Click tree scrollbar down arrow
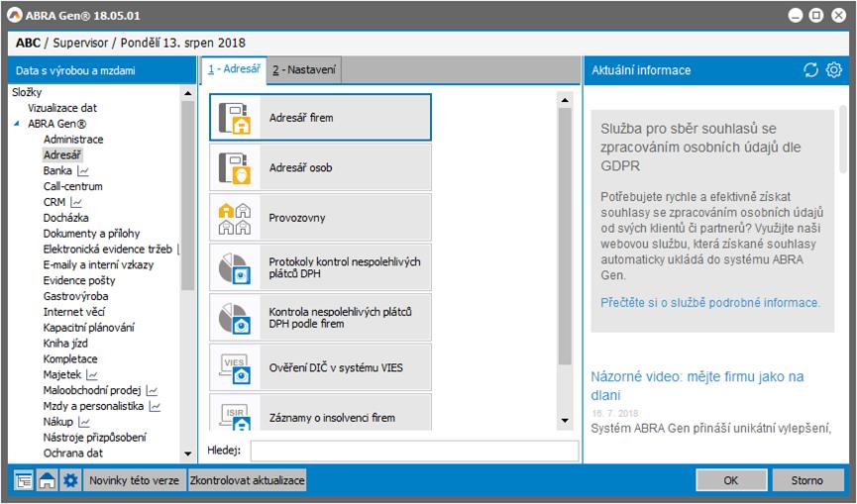The width and height of the screenshot is (857, 504). tap(188, 454)
